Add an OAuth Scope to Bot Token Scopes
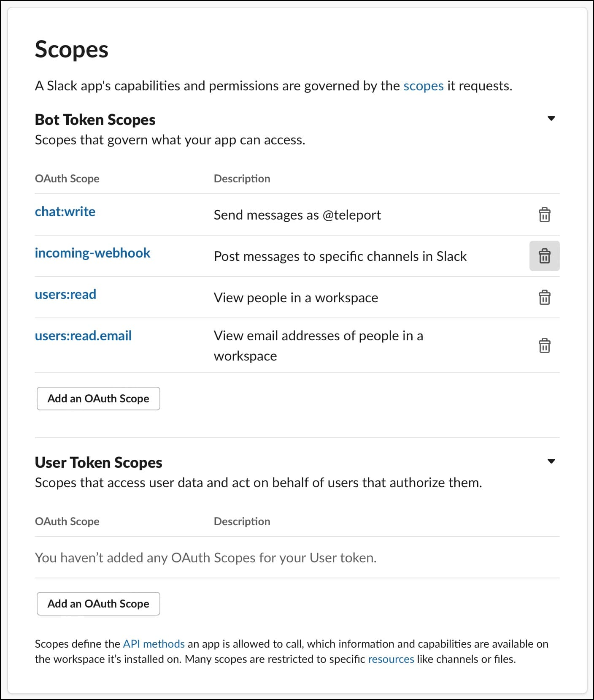This screenshot has width=594, height=700. point(98,398)
